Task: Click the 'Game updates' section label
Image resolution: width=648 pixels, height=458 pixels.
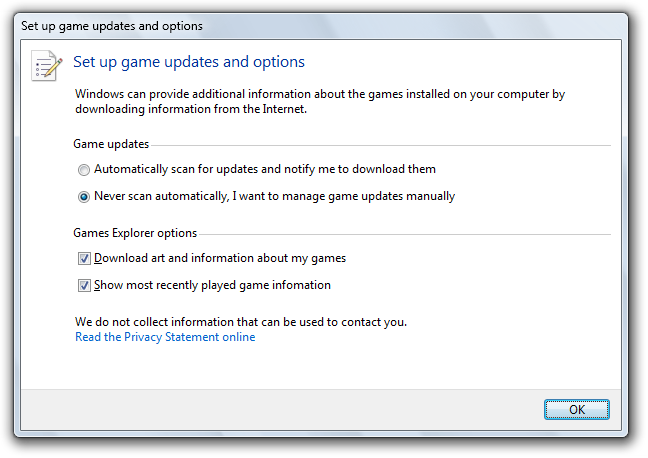Action: tap(111, 145)
